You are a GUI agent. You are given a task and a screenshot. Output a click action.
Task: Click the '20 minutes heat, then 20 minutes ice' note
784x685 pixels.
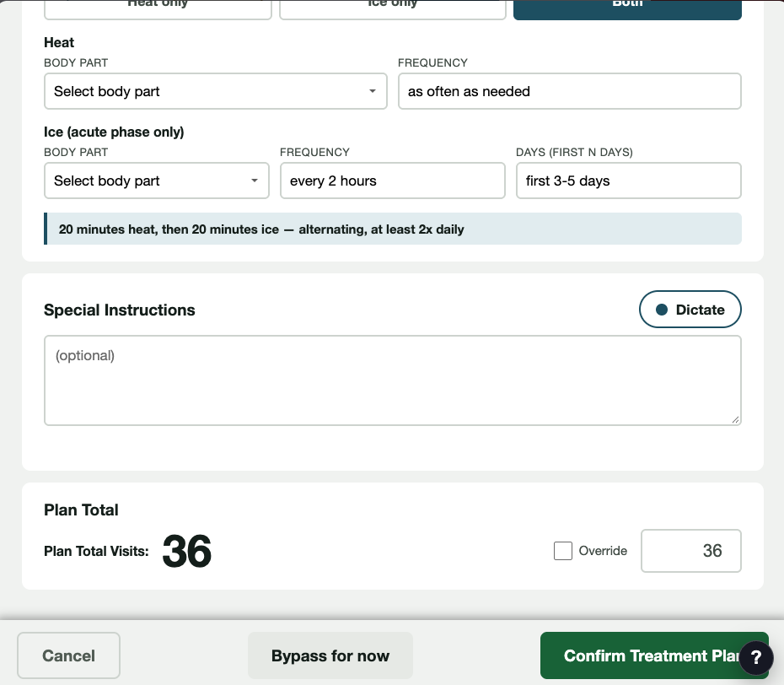tap(393, 229)
